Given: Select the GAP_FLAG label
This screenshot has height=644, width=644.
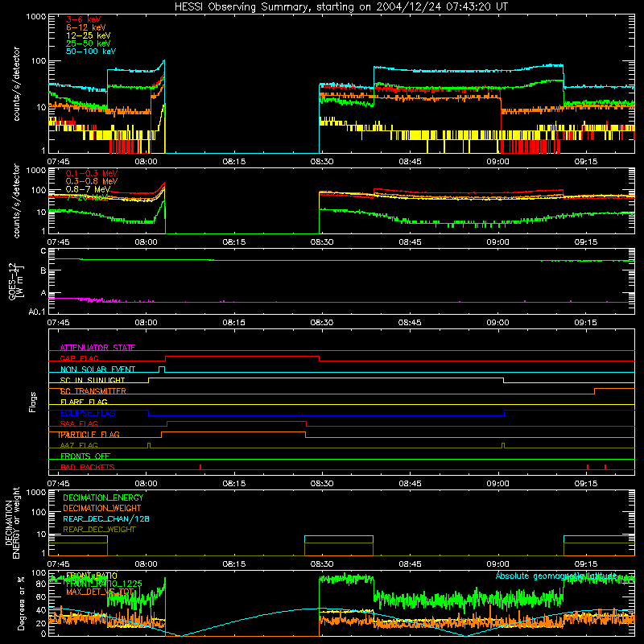Looking at the screenshot, I should click(x=79, y=358).
